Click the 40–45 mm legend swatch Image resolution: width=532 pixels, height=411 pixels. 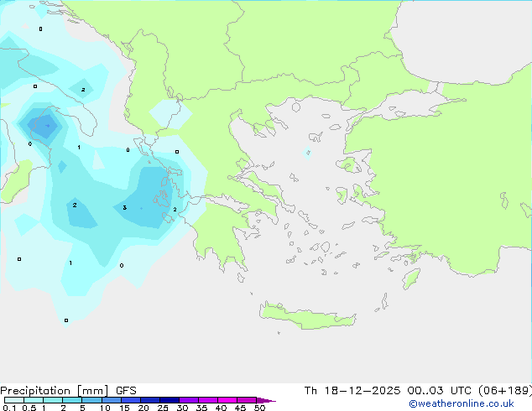point(227,400)
